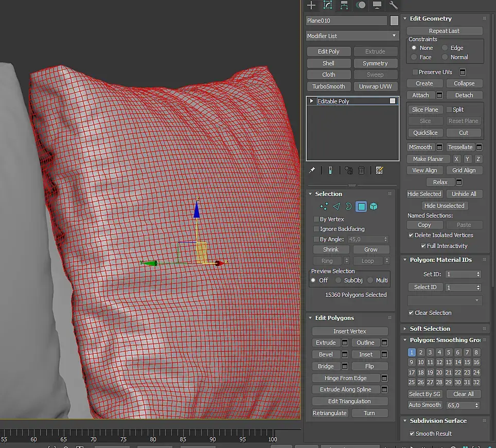Viewport: 496px width, 448px height.
Task: Expand the Editable Poly stack entry
Action: (312, 101)
